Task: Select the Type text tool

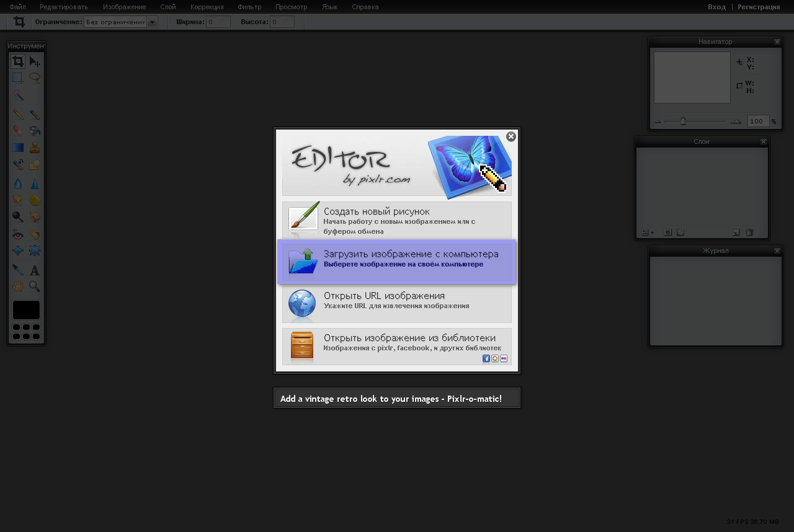Action: point(35,270)
